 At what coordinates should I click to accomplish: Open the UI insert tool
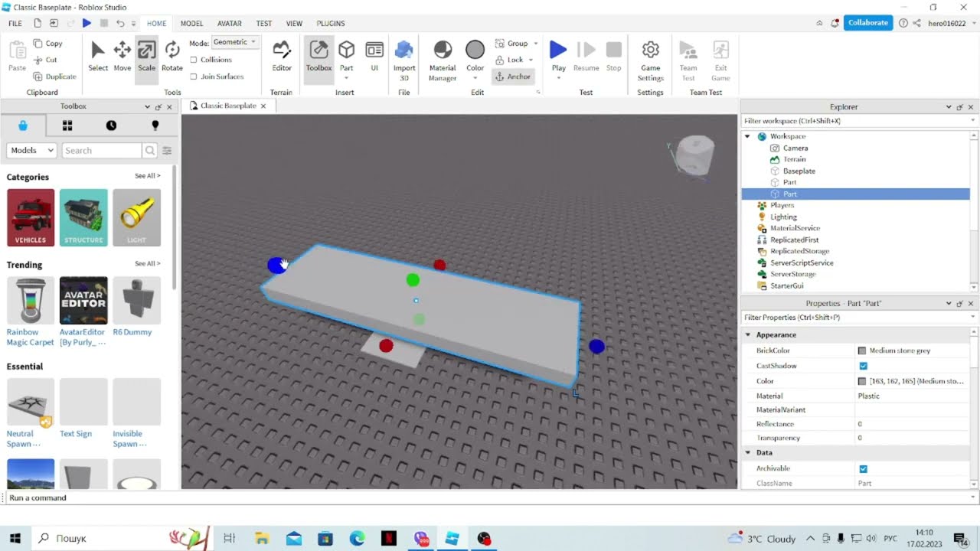point(374,57)
